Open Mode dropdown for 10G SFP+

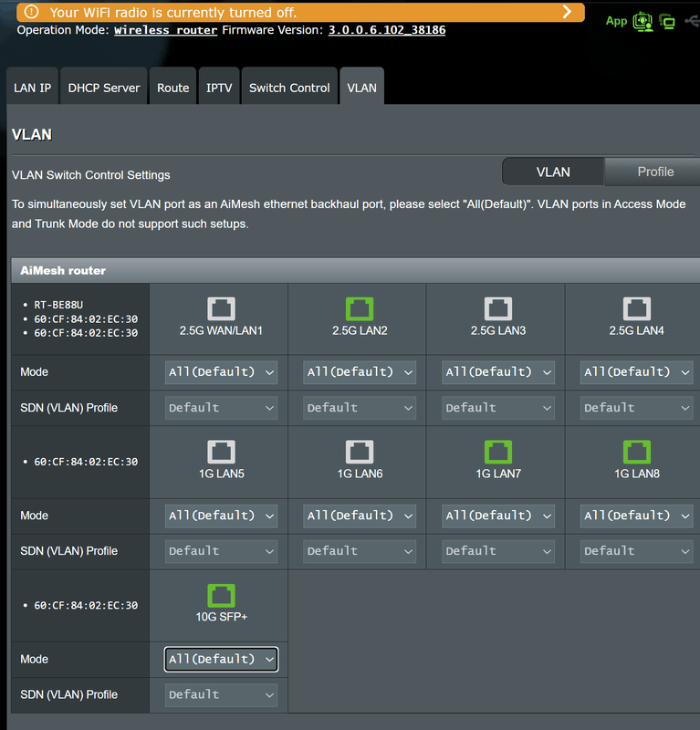click(x=221, y=659)
